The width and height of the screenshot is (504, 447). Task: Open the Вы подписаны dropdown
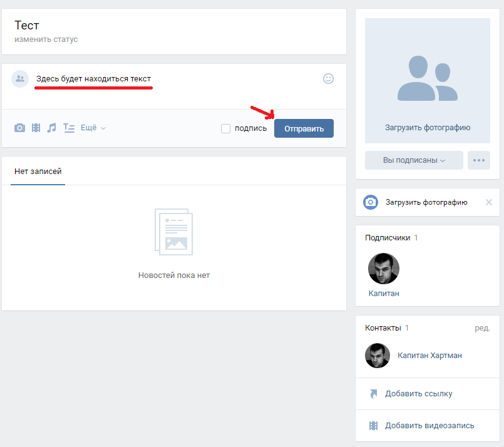(414, 160)
